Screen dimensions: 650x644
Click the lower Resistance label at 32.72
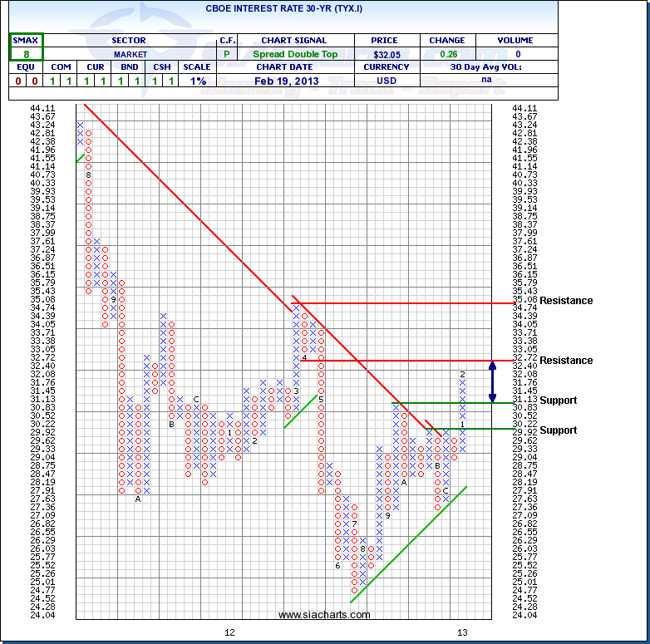tap(565, 361)
